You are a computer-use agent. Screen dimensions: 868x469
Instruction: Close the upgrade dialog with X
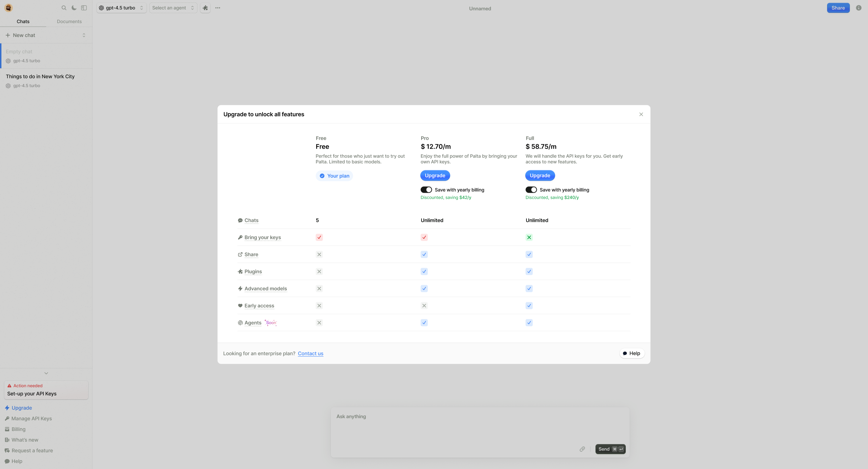[x=641, y=114]
